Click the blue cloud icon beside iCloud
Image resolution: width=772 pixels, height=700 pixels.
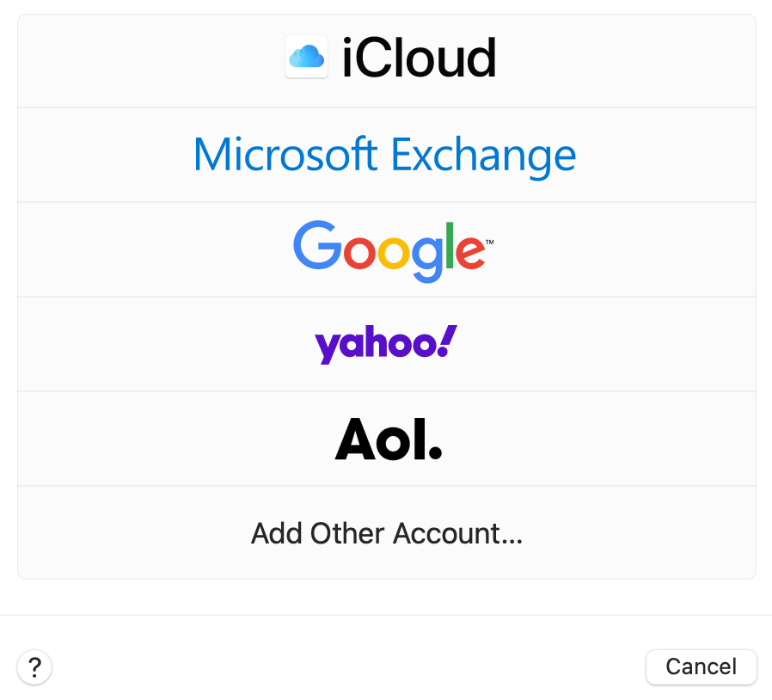click(x=306, y=58)
